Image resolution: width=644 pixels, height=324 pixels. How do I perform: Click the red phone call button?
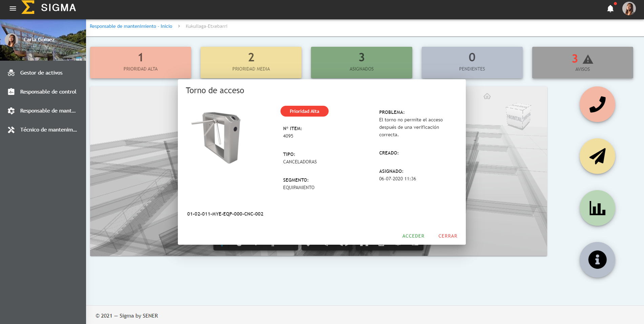coord(597,104)
